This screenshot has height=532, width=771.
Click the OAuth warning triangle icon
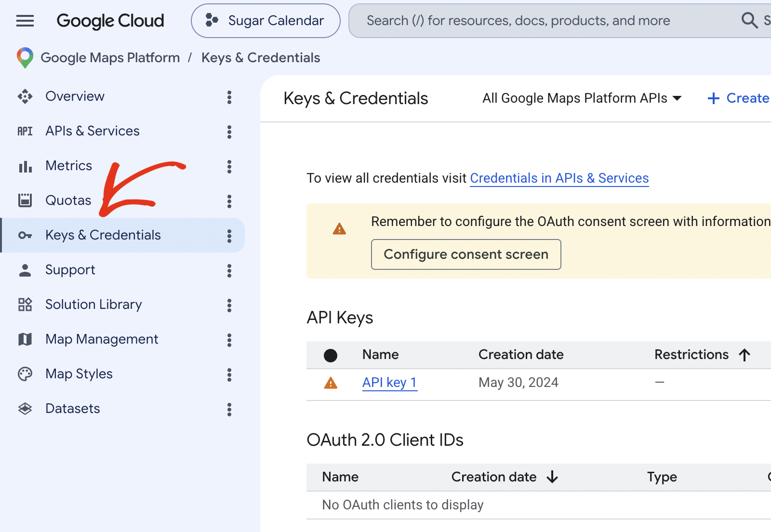pyautogui.click(x=340, y=229)
